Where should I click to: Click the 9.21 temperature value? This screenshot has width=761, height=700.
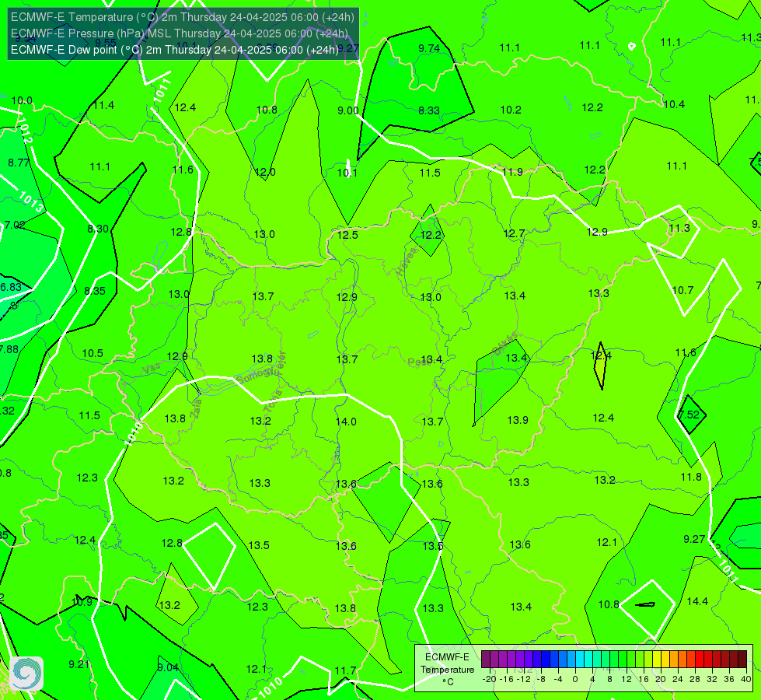[x=79, y=664]
